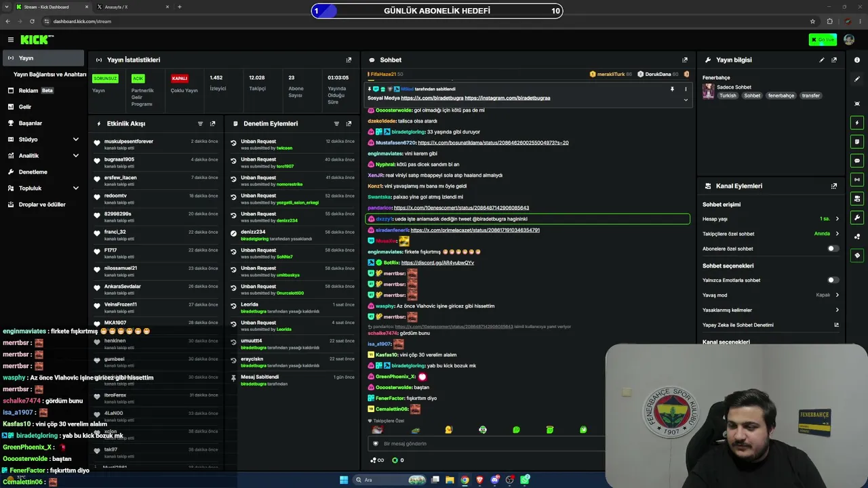
Task: Open the Yavaş mod setting
Action: coord(770,295)
